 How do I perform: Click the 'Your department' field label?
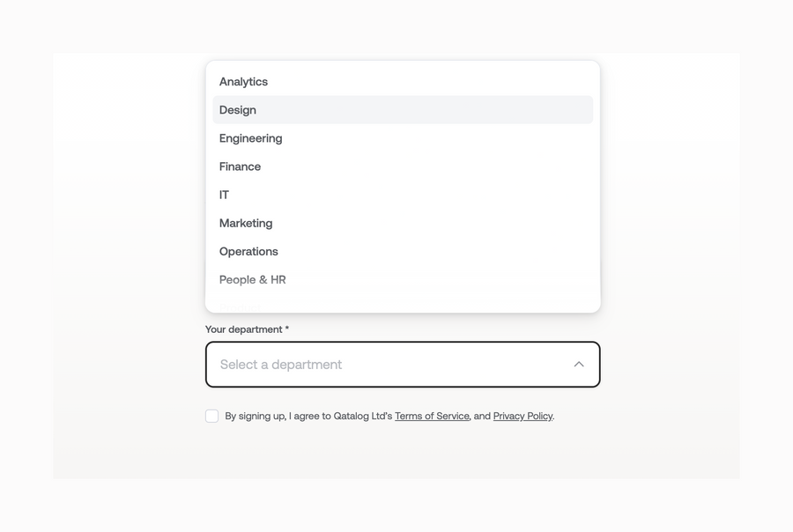(x=246, y=329)
